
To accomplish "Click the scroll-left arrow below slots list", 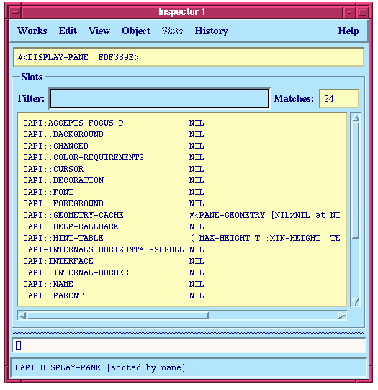I will pos(22,315).
